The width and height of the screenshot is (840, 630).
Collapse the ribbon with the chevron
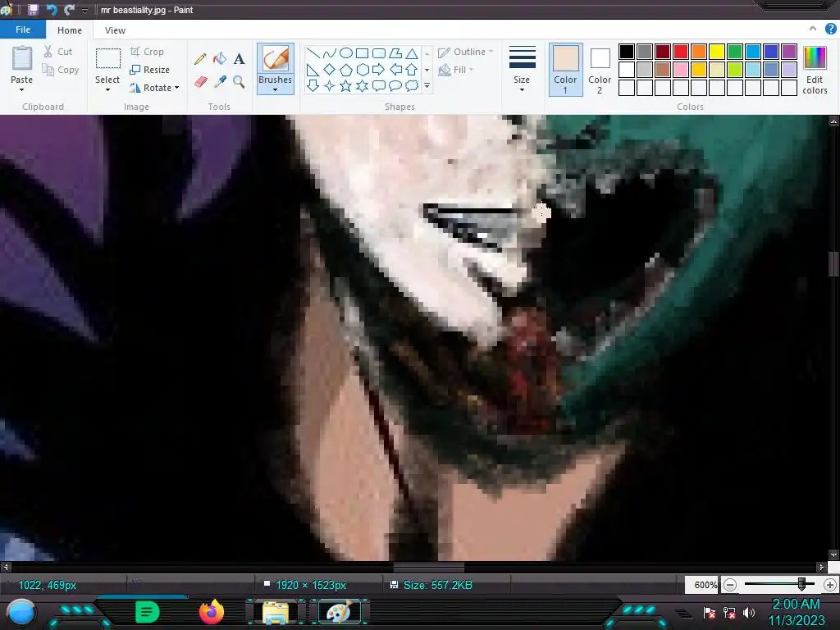pos(813,29)
